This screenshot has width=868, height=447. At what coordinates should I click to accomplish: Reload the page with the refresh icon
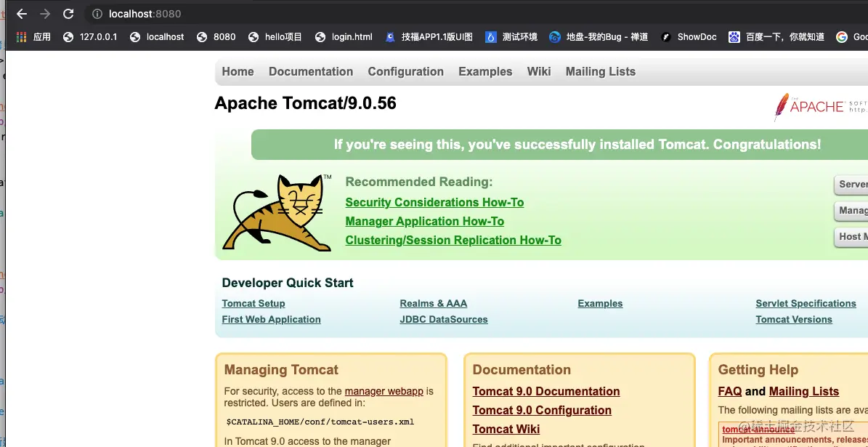click(68, 14)
